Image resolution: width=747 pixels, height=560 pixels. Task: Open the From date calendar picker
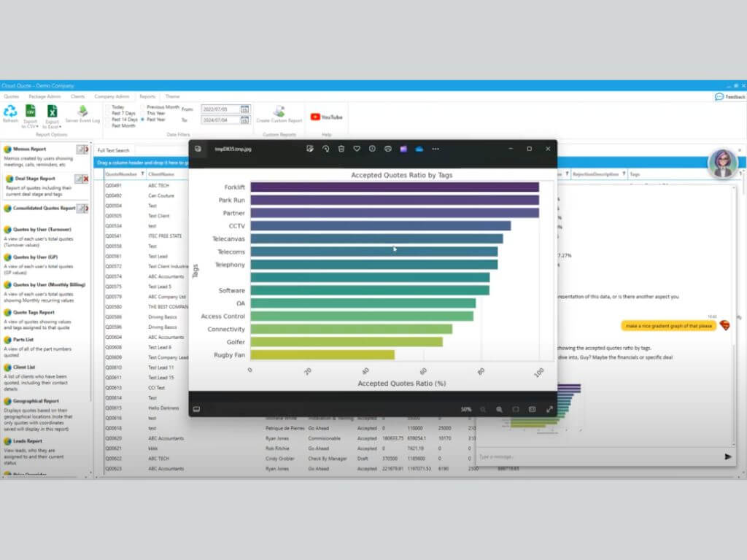tap(244, 109)
